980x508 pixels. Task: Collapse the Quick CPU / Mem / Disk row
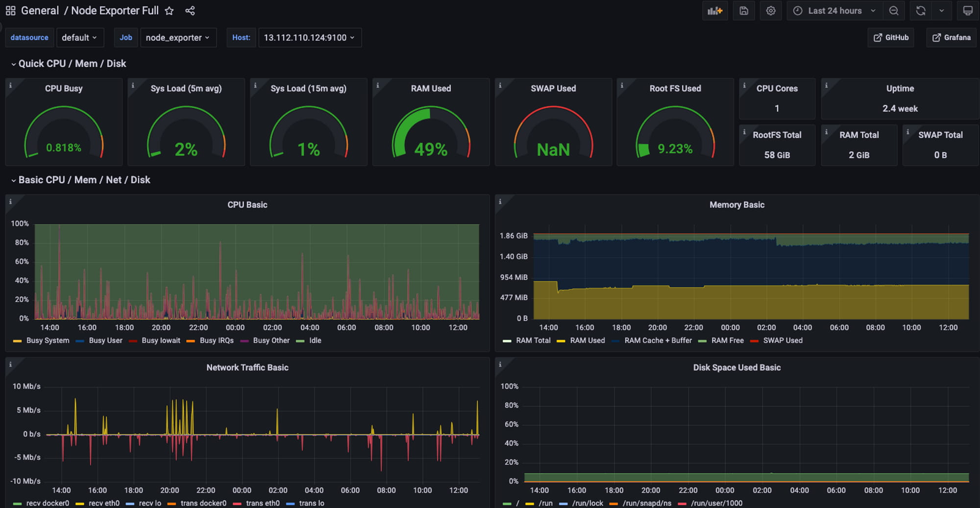coord(72,64)
